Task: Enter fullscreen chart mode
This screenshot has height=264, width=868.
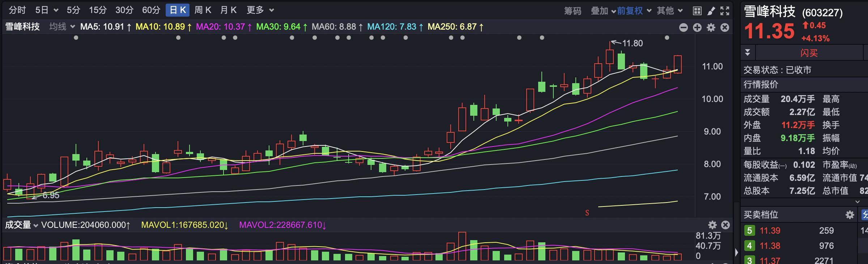Action: [x=725, y=11]
